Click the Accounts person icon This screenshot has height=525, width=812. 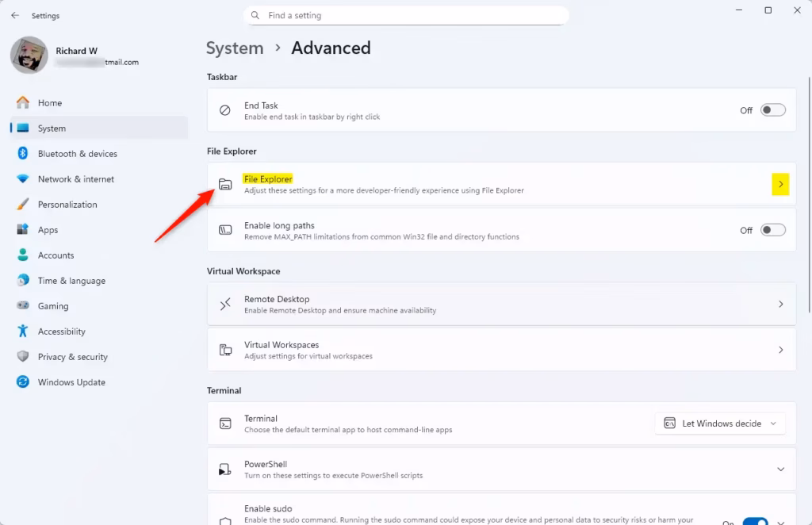coord(23,255)
